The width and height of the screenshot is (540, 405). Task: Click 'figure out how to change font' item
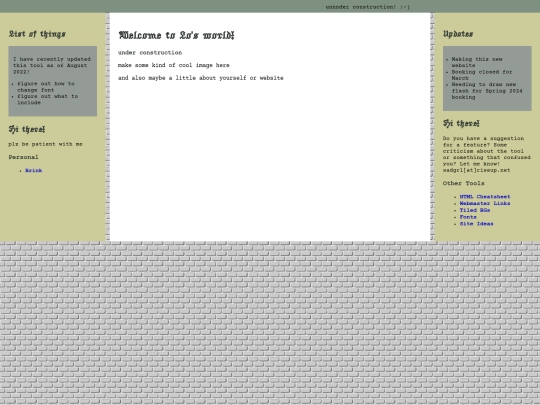(x=46, y=87)
